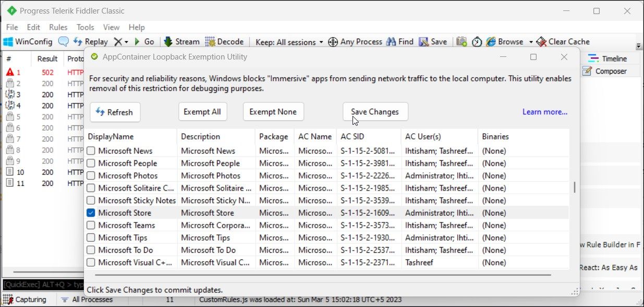Click Clear Cache in the toolbar

point(563,42)
